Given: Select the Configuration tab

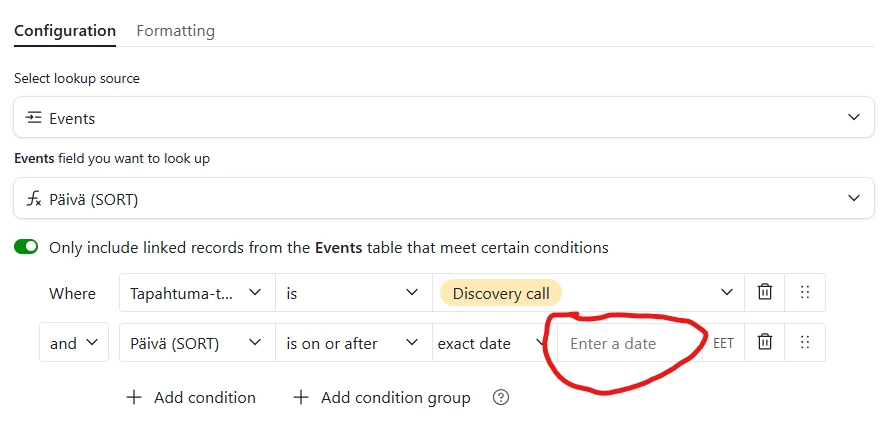Looking at the screenshot, I should coord(65,31).
